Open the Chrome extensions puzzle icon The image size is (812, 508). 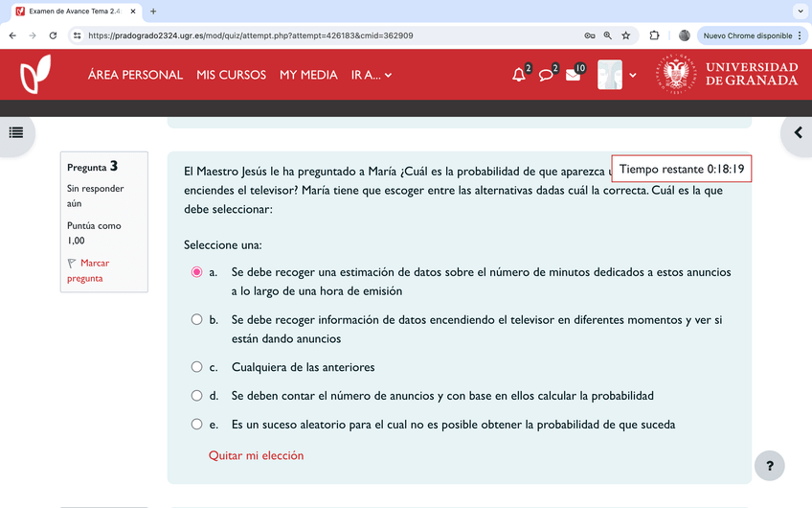coord(655,35)
